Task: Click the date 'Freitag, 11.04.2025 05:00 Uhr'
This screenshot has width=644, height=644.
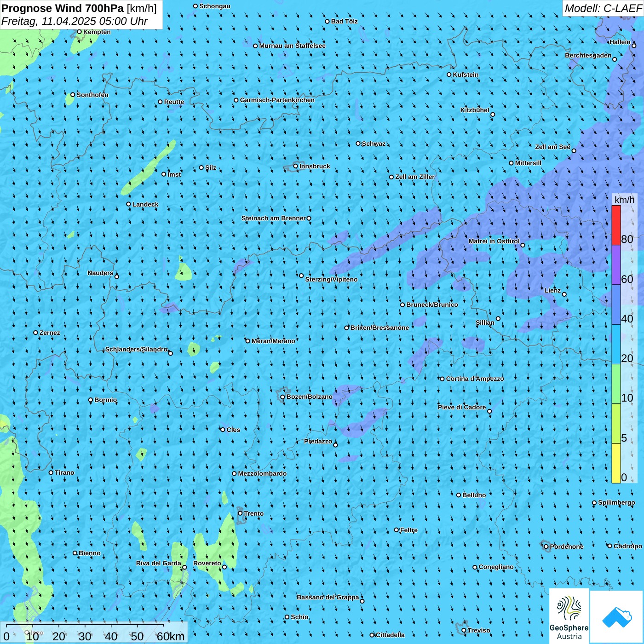Action: (x=75, y=21)
